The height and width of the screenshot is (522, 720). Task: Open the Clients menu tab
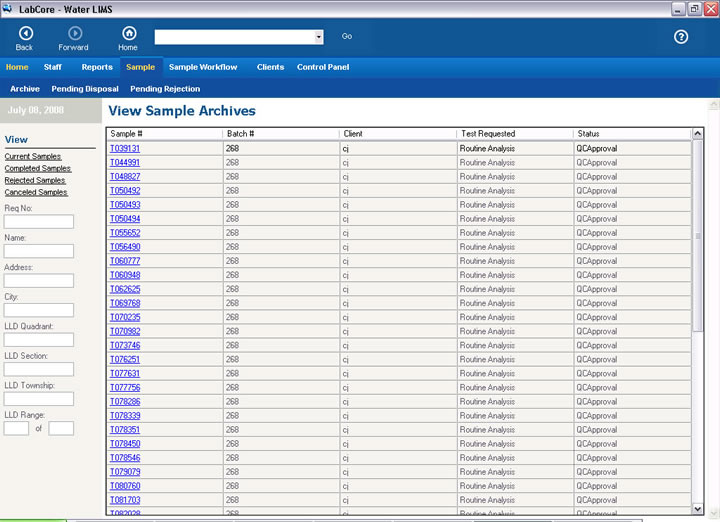(270, 67)
